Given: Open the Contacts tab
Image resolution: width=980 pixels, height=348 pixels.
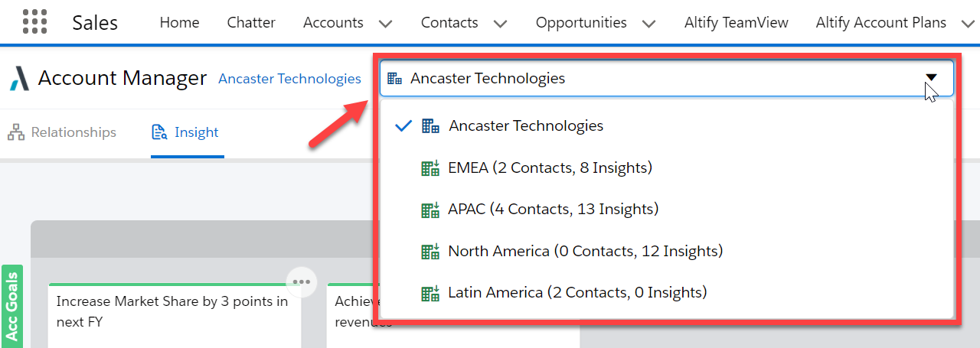Looking at the screenshot, I should coord(449,23).
